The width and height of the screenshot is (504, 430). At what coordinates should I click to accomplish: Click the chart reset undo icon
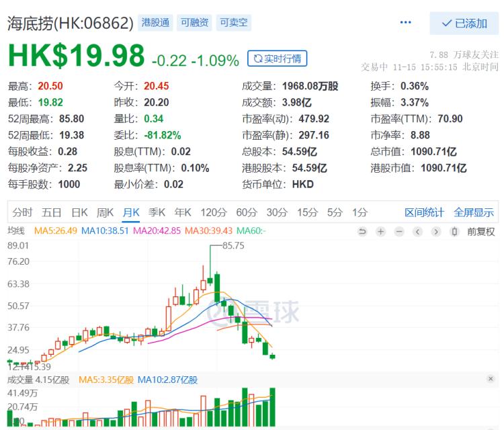pyautogui.click(x=362, y=231)
